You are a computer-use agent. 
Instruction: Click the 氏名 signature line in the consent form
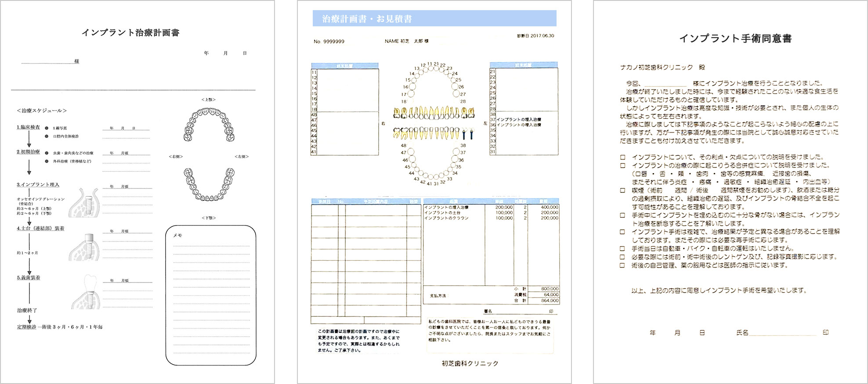pos(783,333)
